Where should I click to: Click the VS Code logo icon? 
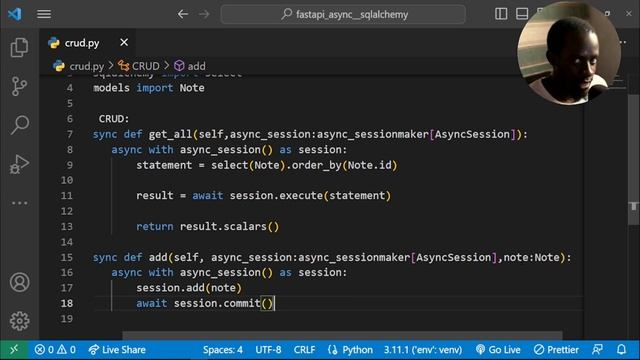point(15,14)
